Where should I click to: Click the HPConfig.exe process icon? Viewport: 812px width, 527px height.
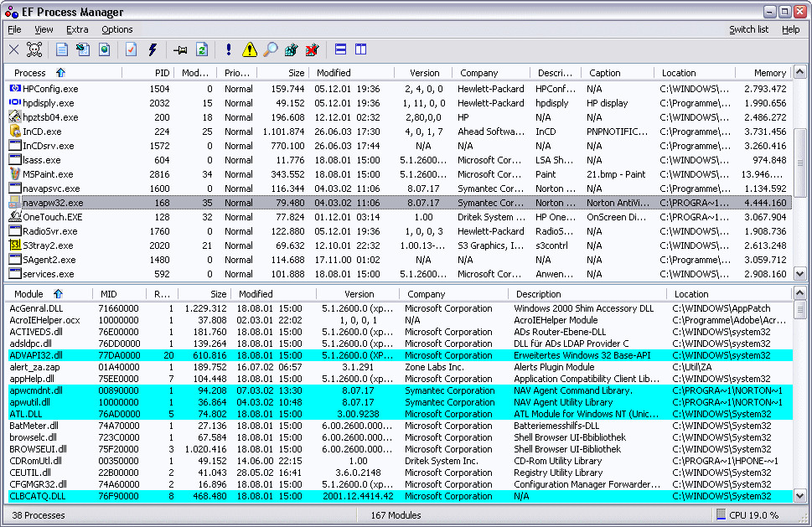tap(15, 89)
